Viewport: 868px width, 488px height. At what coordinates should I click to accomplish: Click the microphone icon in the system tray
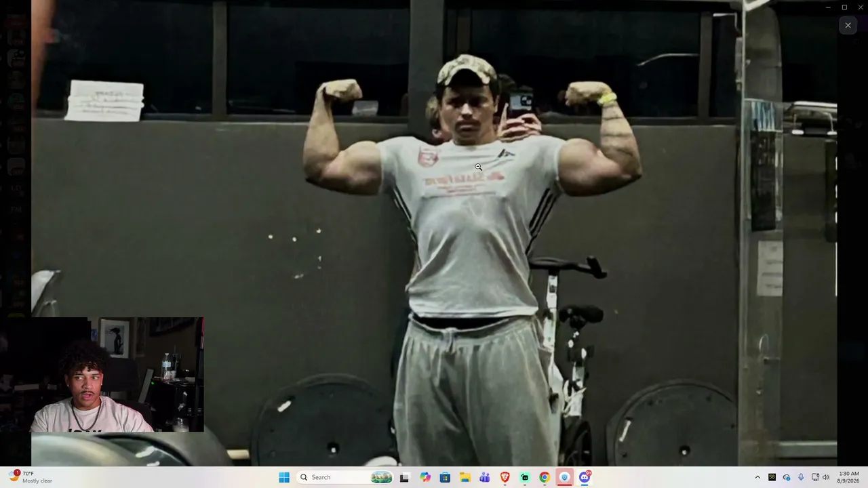(801, 477)
